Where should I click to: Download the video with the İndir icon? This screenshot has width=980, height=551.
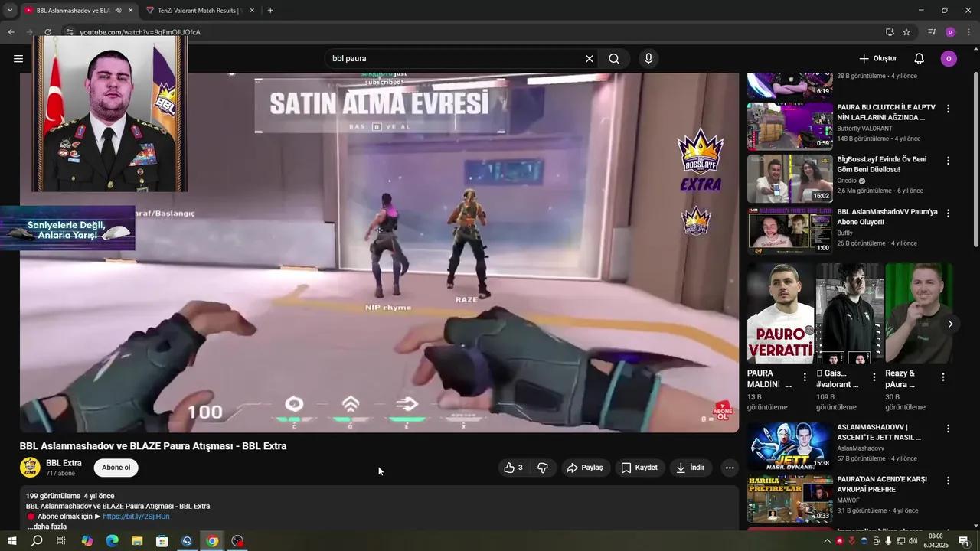point(690,467)
